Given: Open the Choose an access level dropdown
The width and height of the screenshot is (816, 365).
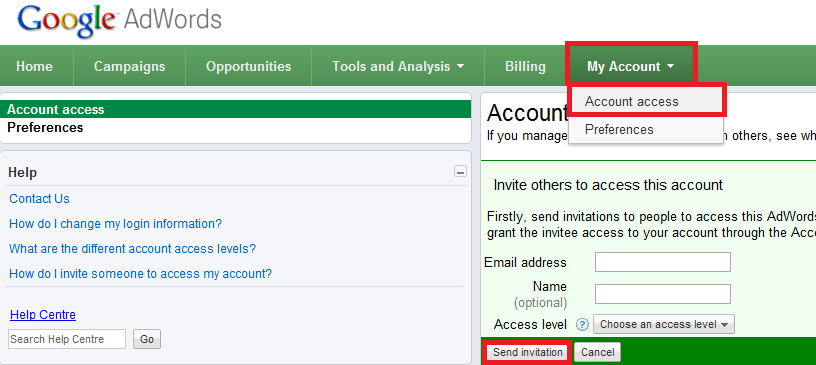Looking at the screenshot, I should point(664,324).
